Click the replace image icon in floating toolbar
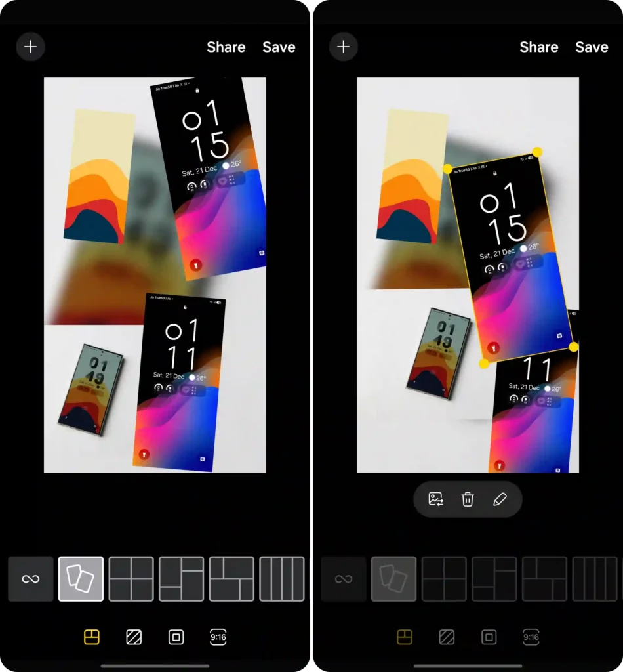The width and height of the screenshot is (623, 672). coord(436,499)
